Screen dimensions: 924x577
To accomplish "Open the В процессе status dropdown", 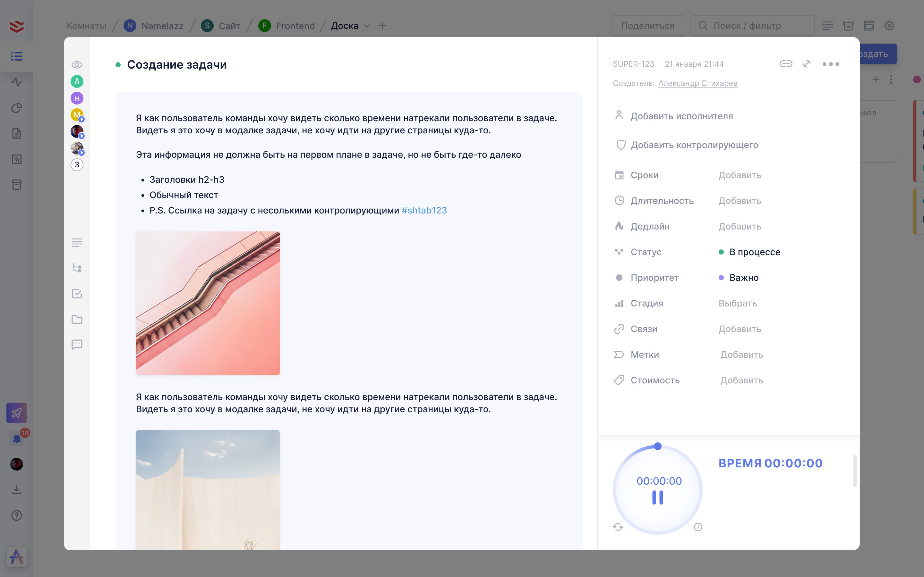I will 754,252.
